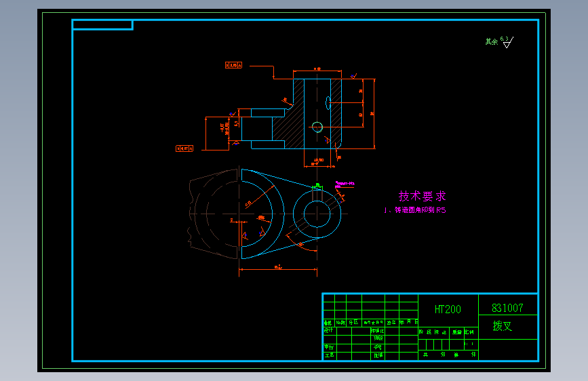Select the magenta thread callout in plan view
The height and width of the screenshot is (381, 588).
coord(345,184)
